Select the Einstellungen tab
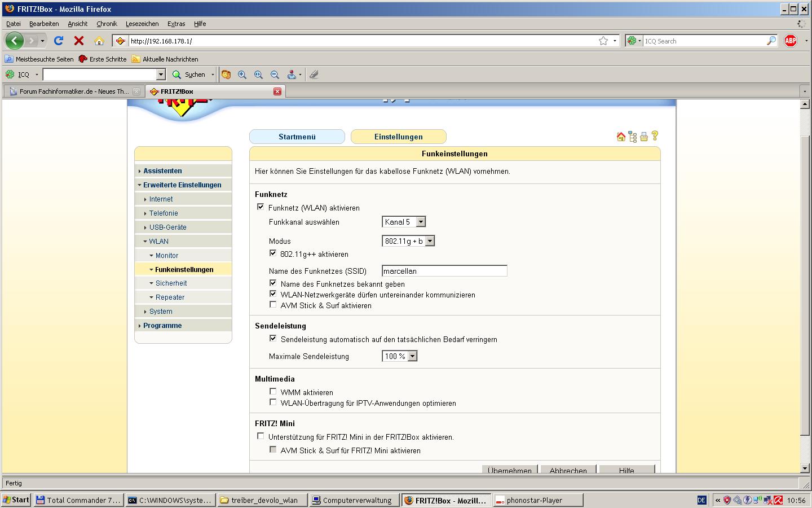This screenshot has width=812, height=508. 399,137
